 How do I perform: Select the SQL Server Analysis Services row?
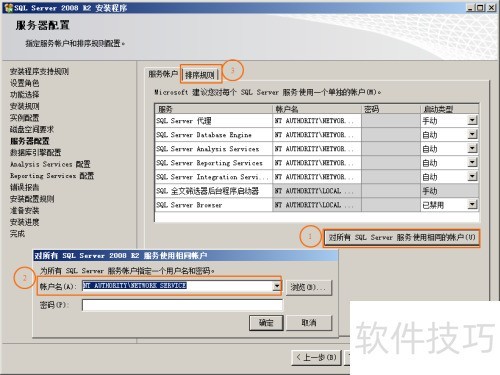[214, 149]
